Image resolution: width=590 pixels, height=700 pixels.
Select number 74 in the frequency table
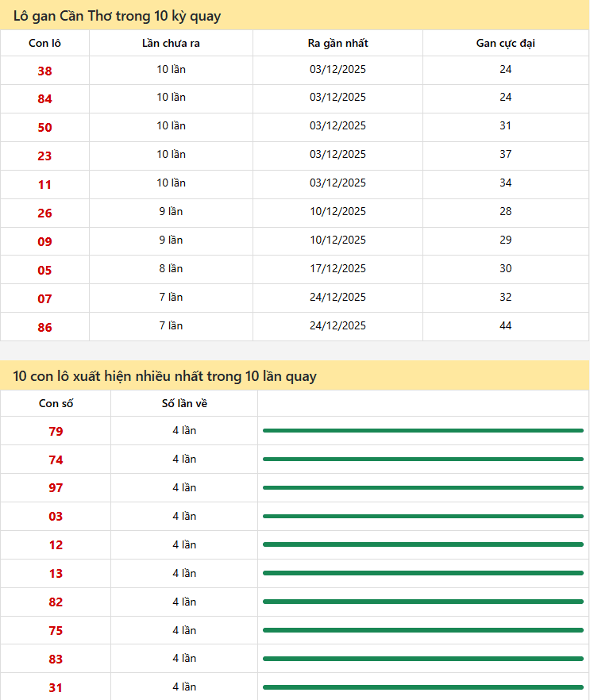(x=56, y=460)
